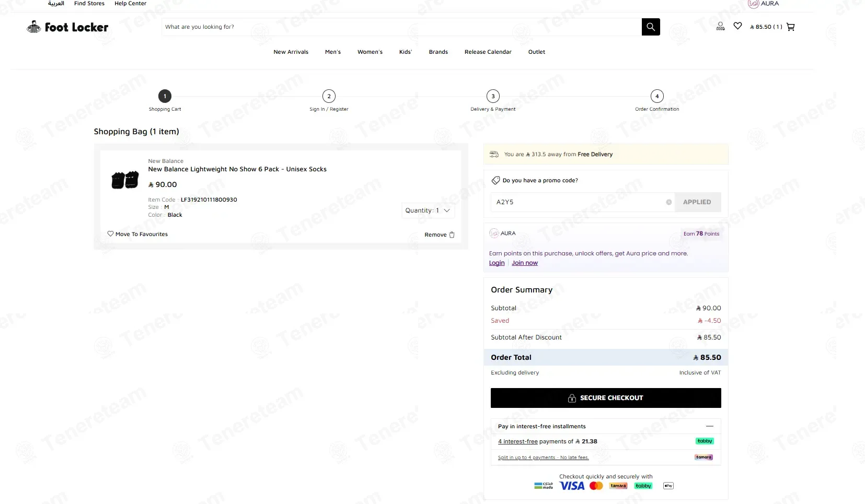Viewport: 865px width, 504px height.
Task: Click the promo code input field
Action: coord(583,202)
